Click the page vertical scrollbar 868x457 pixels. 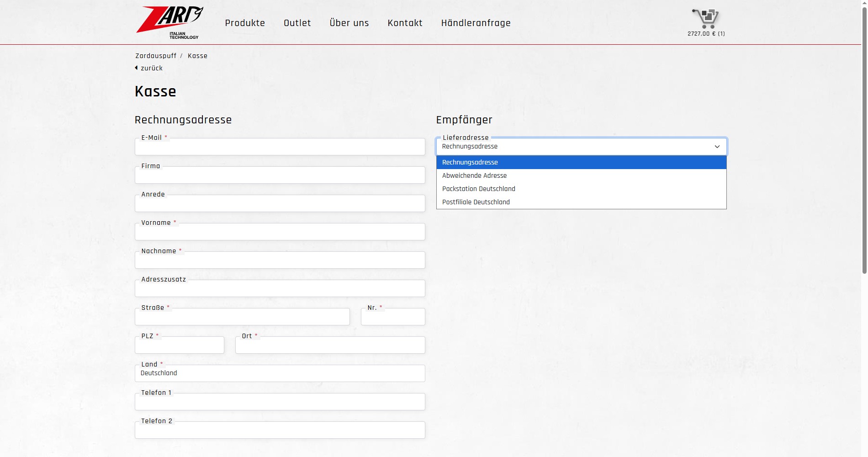point(864,137)
